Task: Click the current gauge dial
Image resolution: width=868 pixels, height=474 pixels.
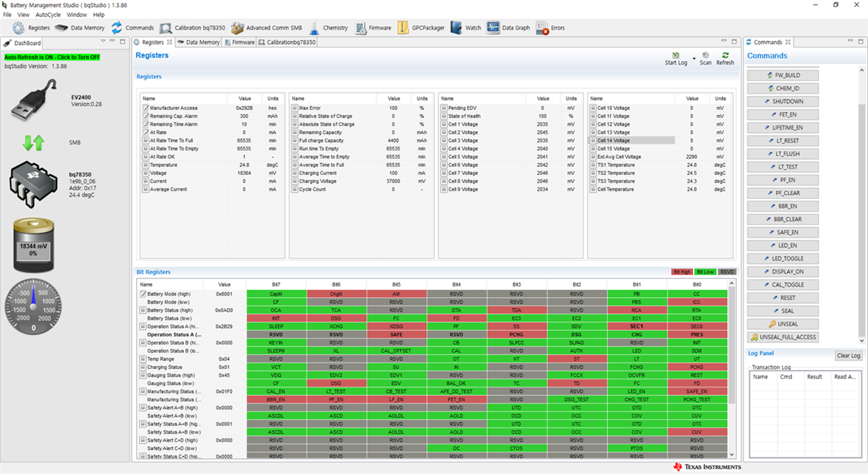Action: [33, 306]
